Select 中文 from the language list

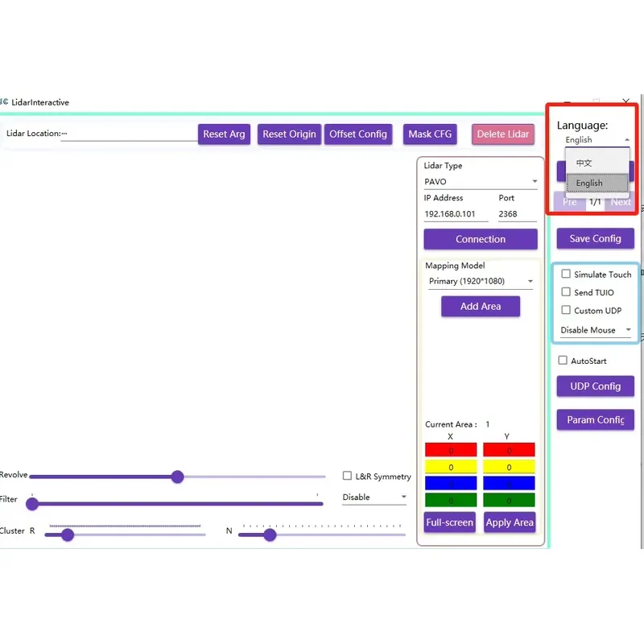[x=597, y=163]
